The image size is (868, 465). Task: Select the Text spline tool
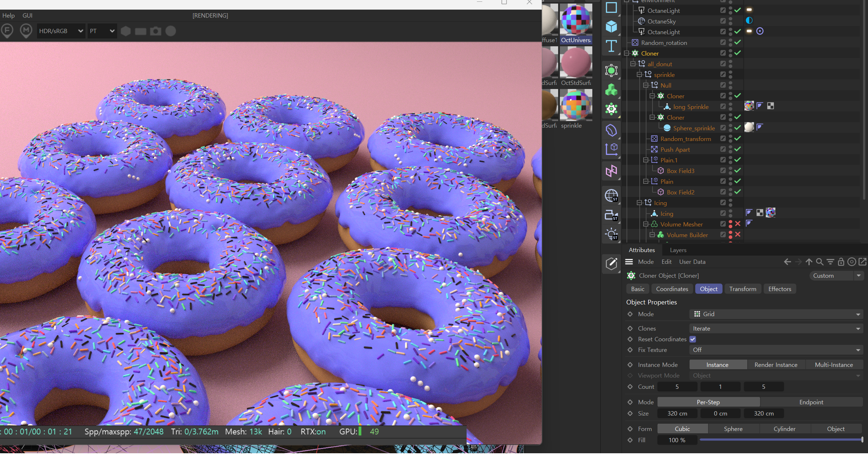pyautogui.click(x=611, y=46)
